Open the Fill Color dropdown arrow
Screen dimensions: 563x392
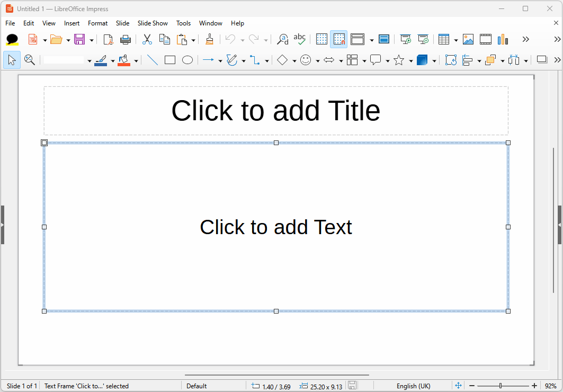(x=136, y=61)
